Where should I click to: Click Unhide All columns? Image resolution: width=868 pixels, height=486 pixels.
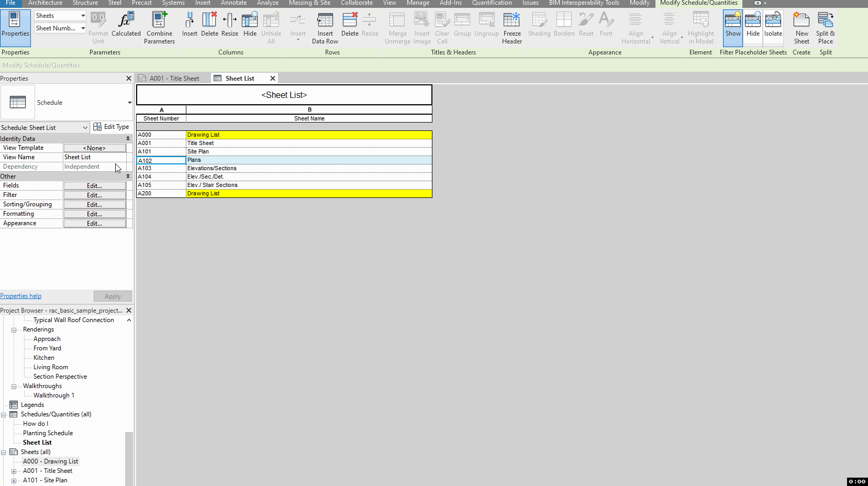coord(271,28)
